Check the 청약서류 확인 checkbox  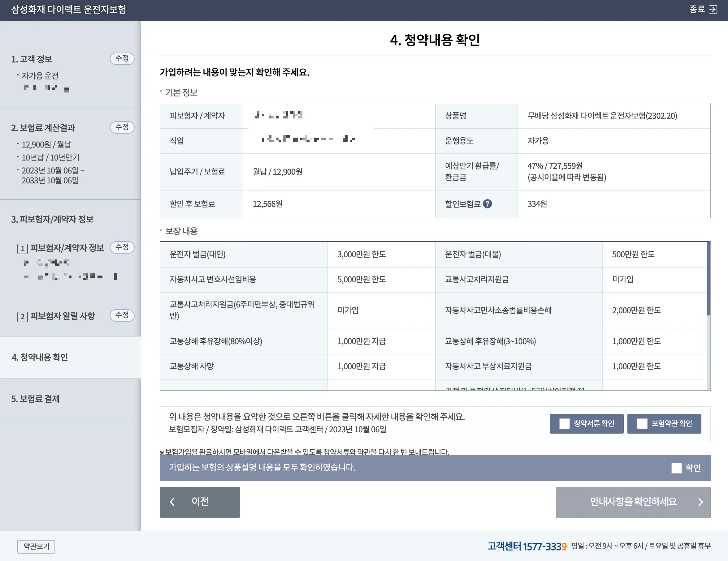pos(564,423)
